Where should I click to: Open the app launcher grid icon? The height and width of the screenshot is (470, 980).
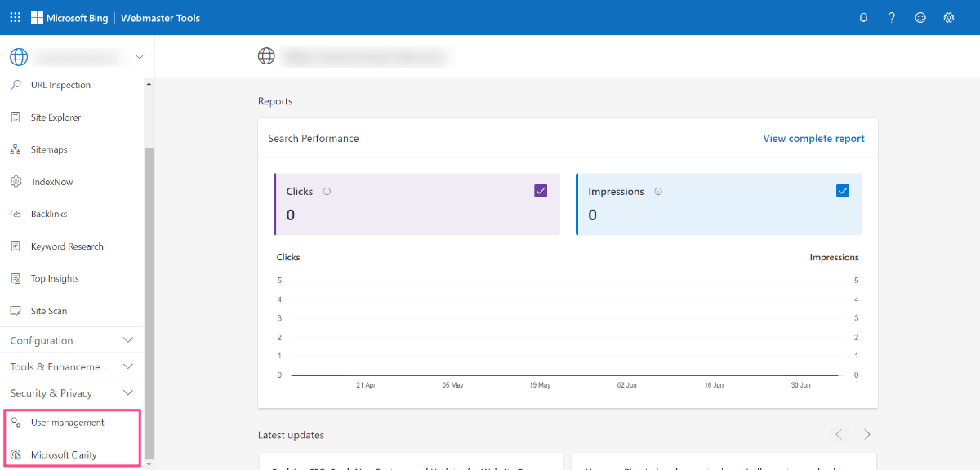[16, 17]
